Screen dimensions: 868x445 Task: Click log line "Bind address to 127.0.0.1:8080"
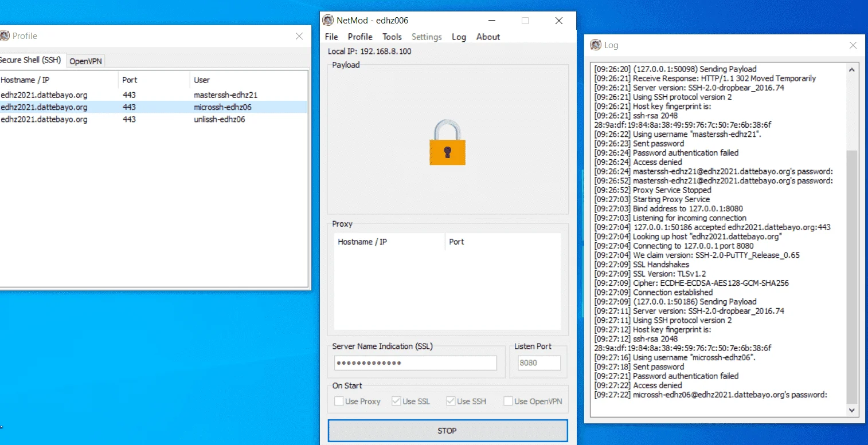coord(668,208)
